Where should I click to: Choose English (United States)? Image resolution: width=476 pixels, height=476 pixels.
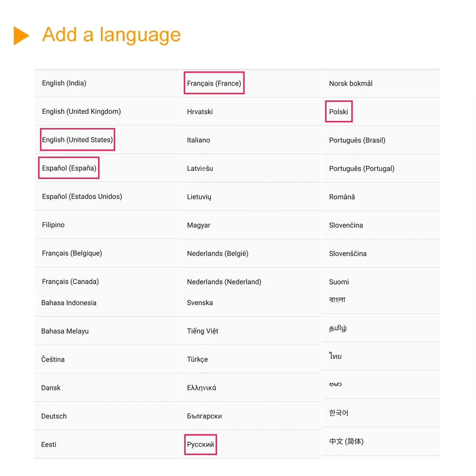pyautogui.click(x=78, y=139)
